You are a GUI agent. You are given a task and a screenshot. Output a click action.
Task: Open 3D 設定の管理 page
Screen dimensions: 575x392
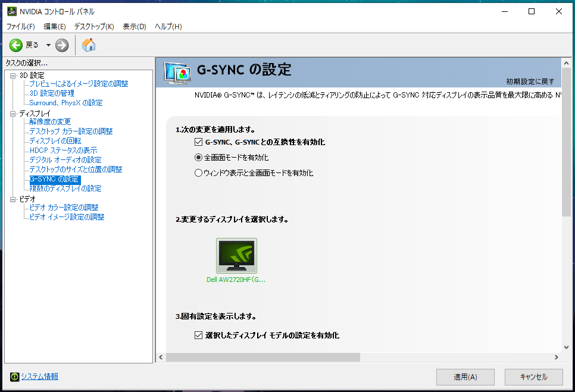(52, 93)
